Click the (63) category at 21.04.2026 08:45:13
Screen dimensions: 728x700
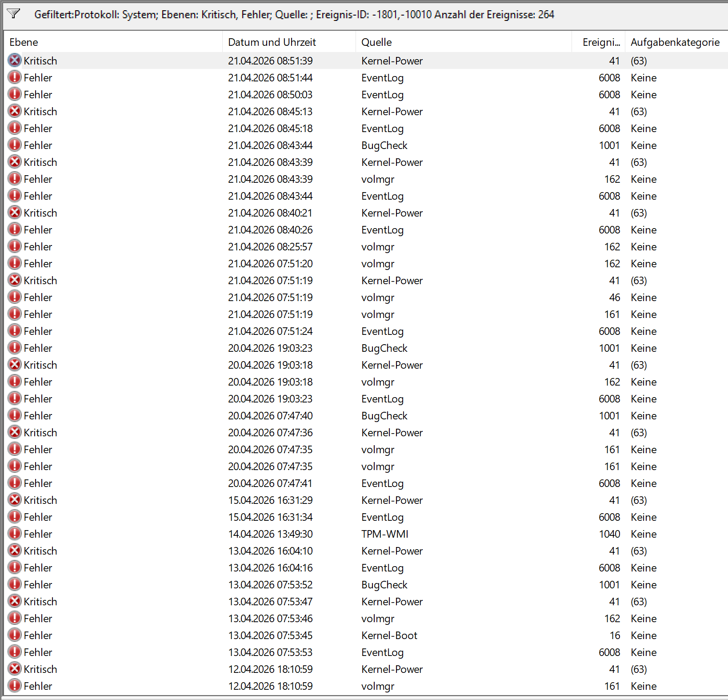pos(639,112)
